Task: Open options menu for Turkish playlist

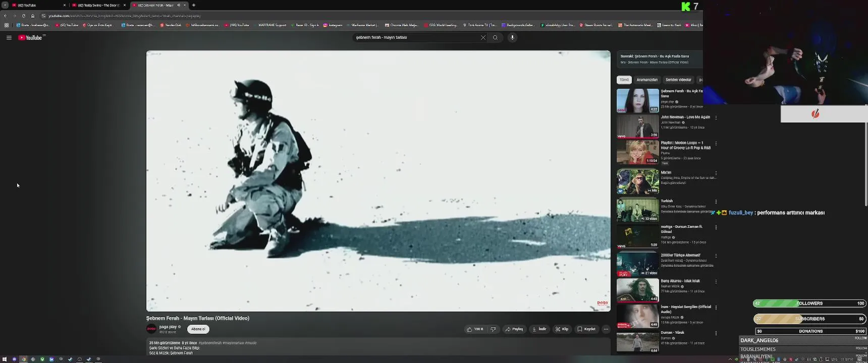Action: coord(716,202)
